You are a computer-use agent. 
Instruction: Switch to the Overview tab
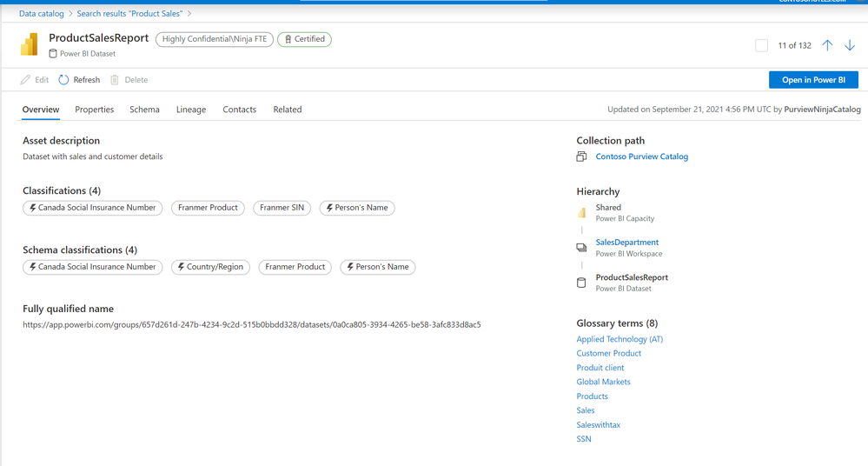(x=41, y=110)
